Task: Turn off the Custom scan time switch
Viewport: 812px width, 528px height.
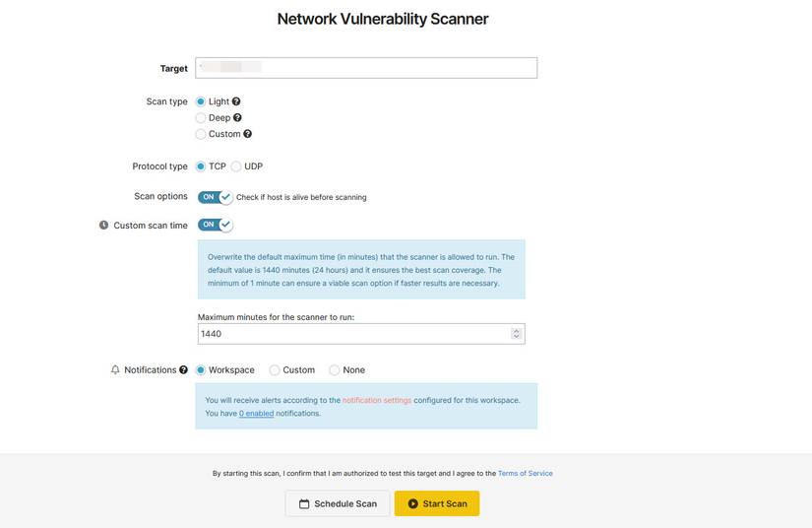Action: tap(216, 225)
